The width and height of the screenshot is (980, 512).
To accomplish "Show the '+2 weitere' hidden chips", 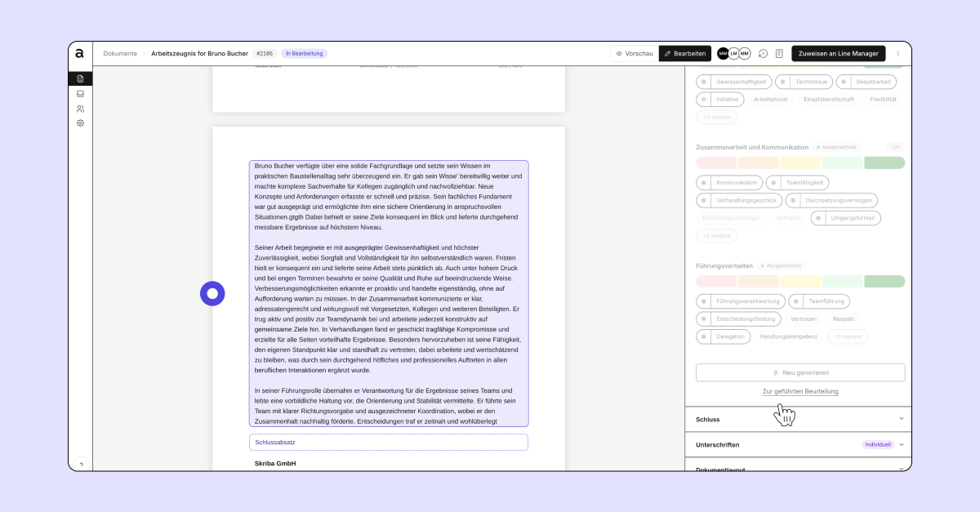I will [716, 236].
